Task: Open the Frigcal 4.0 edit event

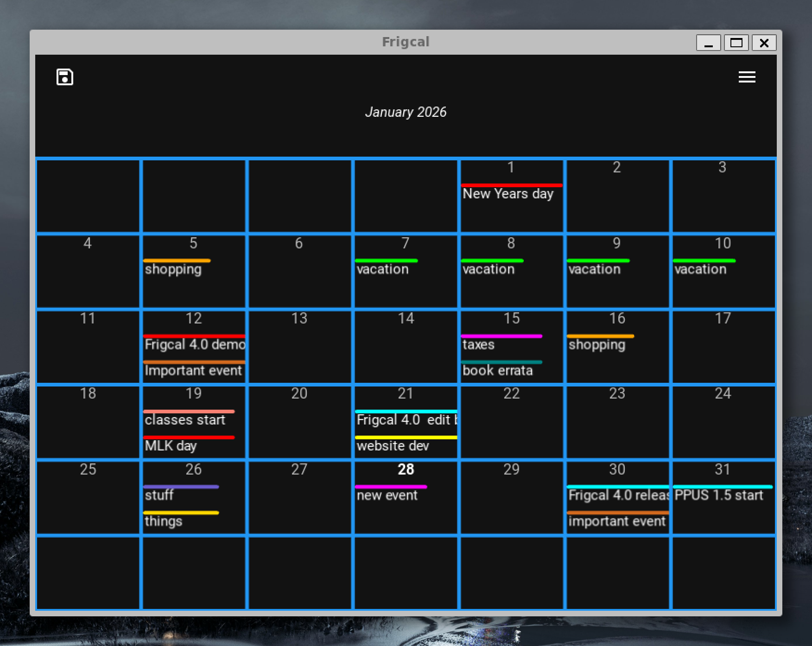Action: point(406,420)
